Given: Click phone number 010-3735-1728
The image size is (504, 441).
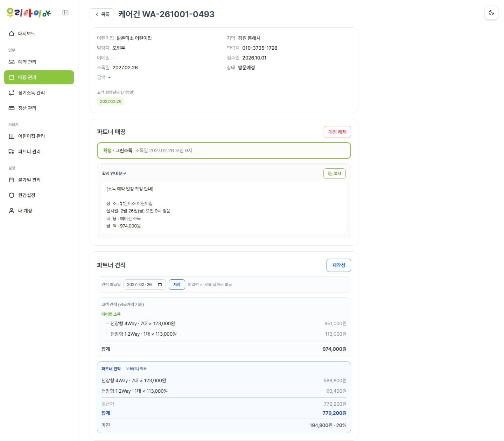Looking at the screenshot, I should (260, 48).
